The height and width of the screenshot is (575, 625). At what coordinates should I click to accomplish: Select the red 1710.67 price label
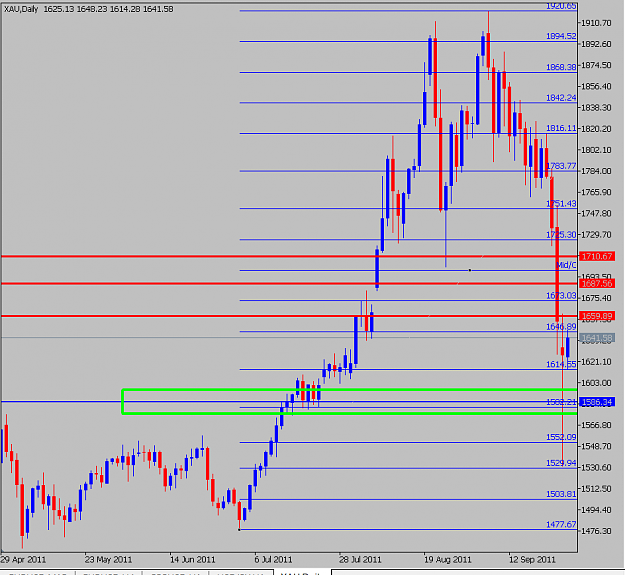click(x=597, y=256)
